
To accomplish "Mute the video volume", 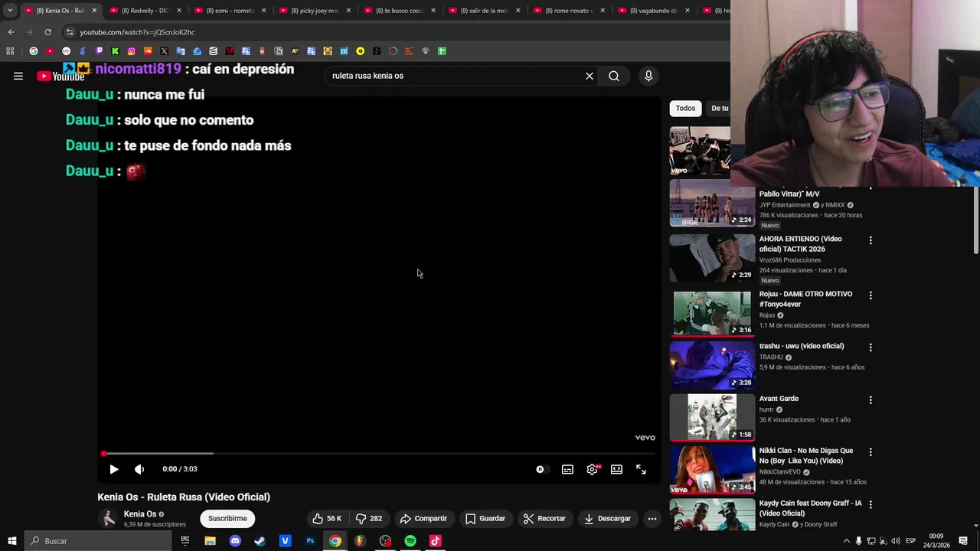I will coord(139,469).
